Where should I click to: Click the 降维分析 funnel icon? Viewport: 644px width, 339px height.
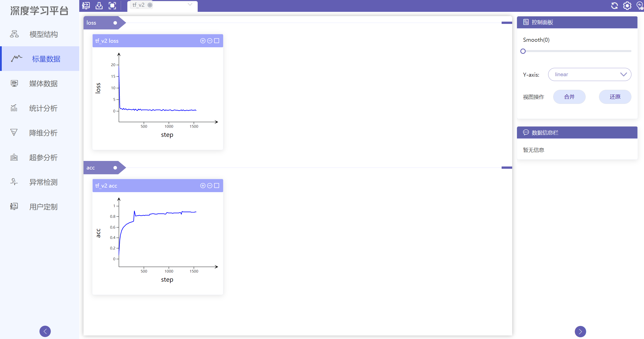point(14,132)
